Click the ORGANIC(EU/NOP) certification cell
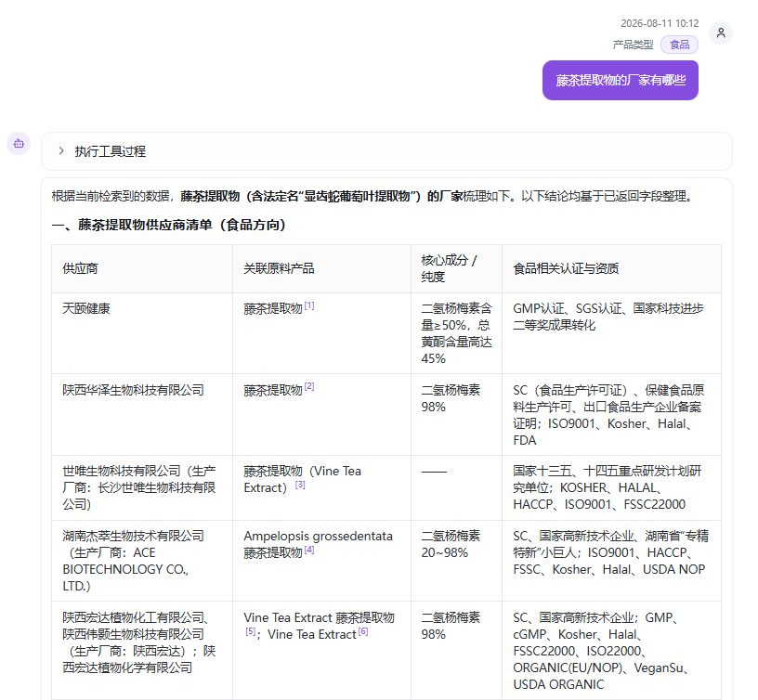This screenshot has width=758, height=700. click(611, 650)
